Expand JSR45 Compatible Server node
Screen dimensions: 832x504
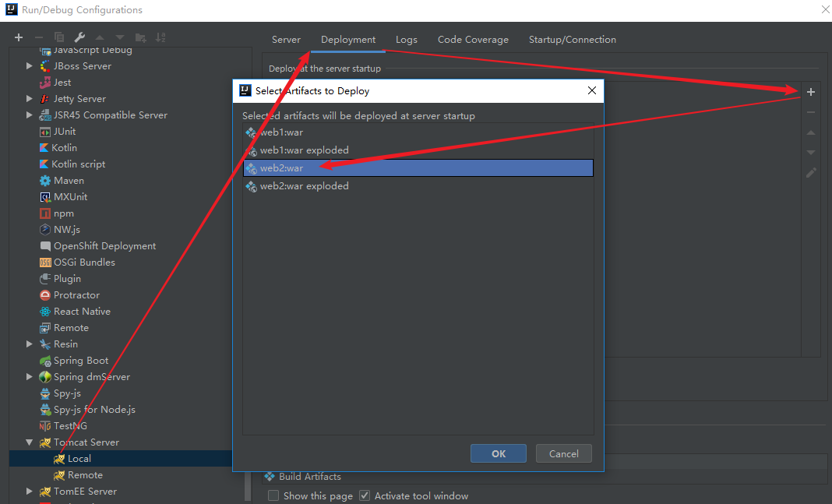coord(29,115)
